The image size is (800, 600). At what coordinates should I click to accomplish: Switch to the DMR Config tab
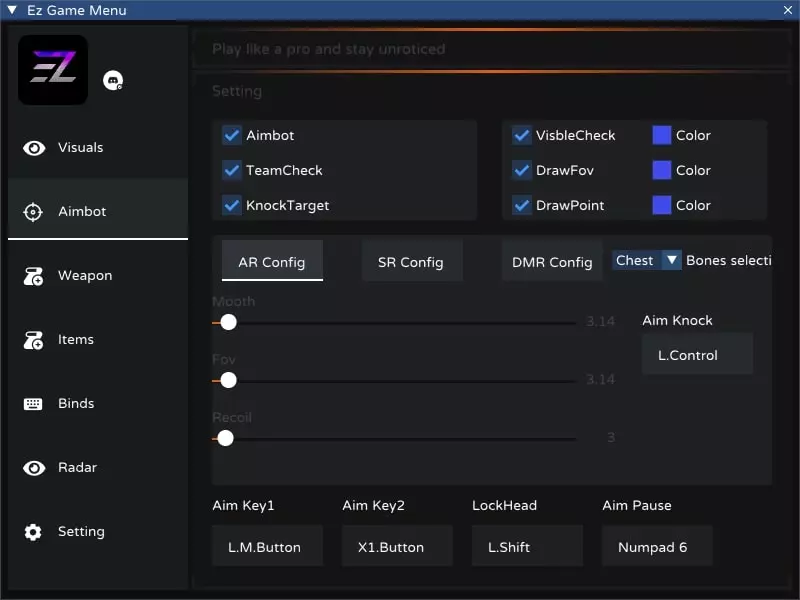(x=552, y=261)
